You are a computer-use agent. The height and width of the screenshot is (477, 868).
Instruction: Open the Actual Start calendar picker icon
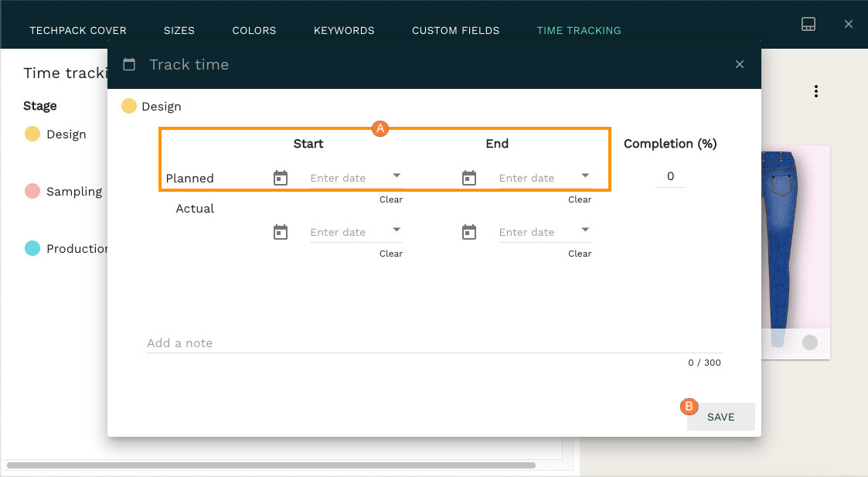[x=281, y=232]
